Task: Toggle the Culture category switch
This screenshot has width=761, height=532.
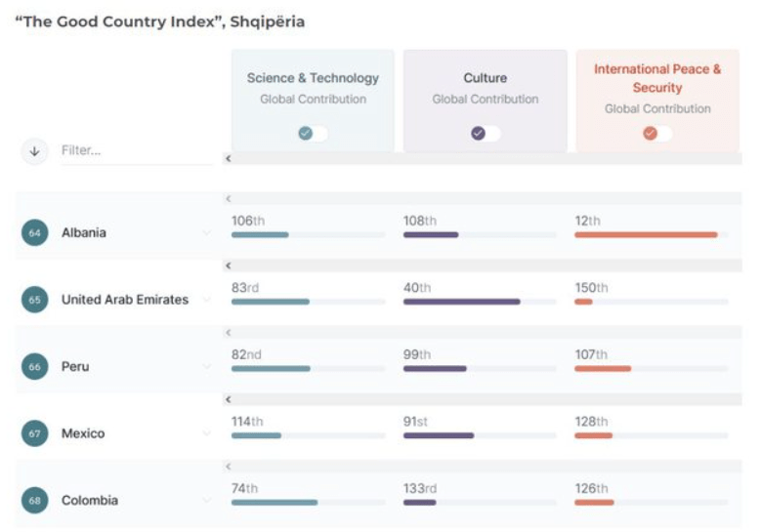Action: 486,134
